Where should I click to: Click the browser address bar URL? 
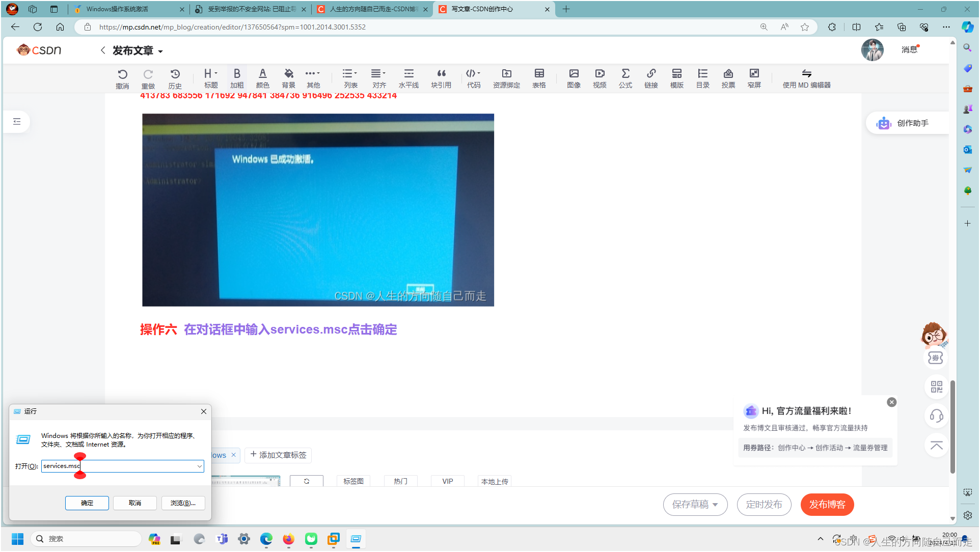tap(232, 27)
